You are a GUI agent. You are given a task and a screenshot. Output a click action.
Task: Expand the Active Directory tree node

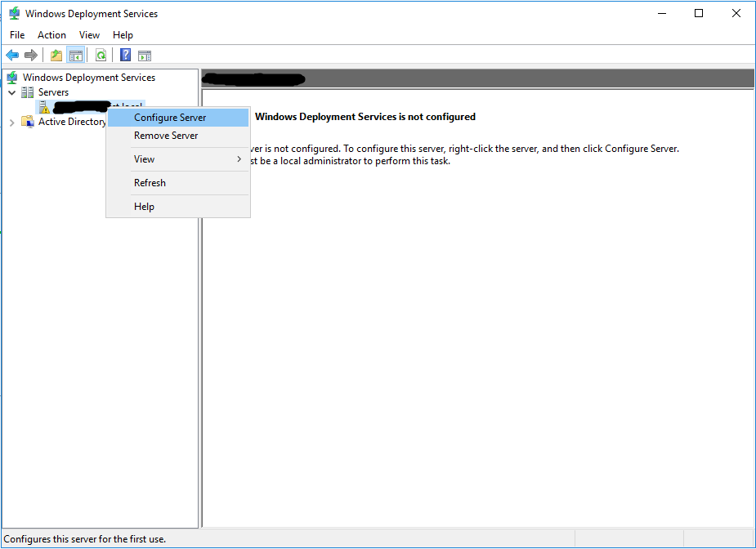pyautogui.click(x=12, y=123)
